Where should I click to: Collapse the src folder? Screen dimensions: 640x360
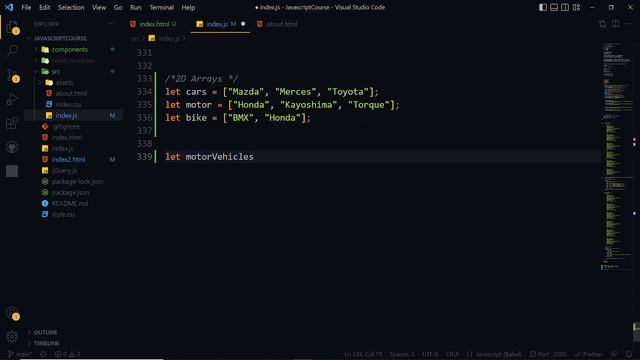(x=56, y=71)
